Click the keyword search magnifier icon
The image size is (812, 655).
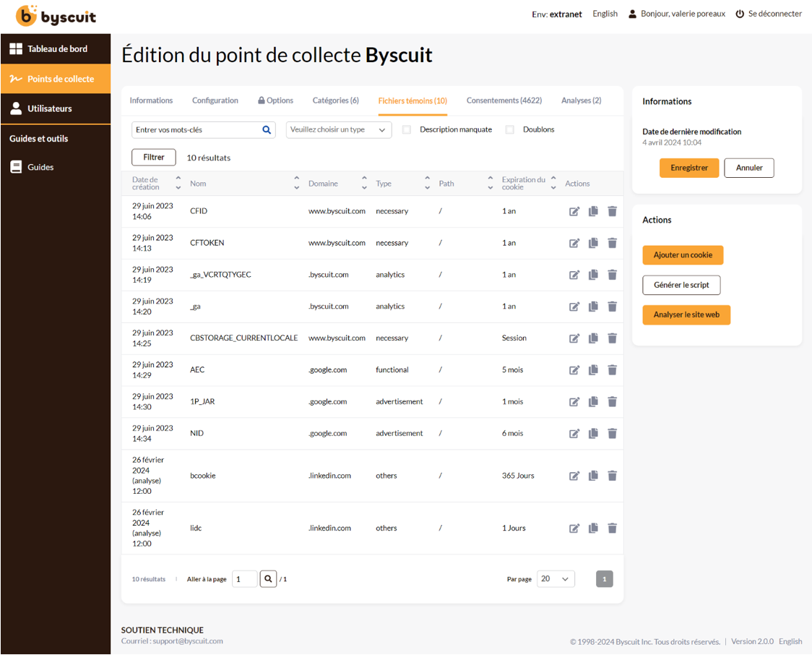[267, 129]
